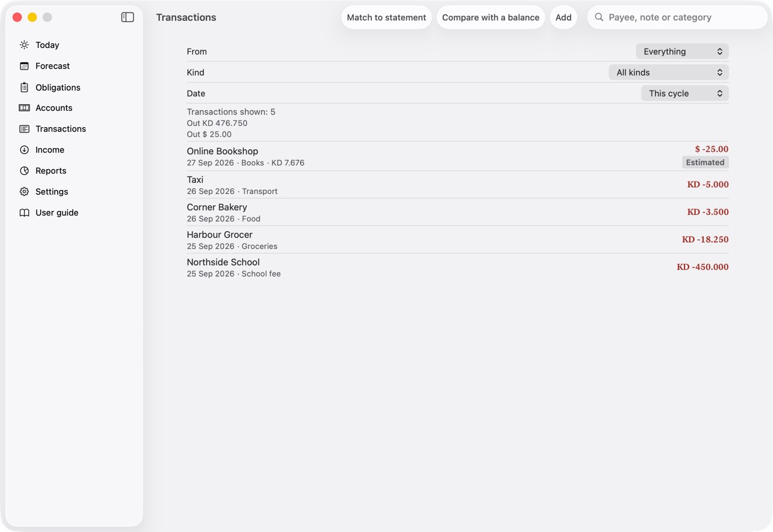Select Income in the sidebar
The height and width of the screenshot is (532, 773).
(x=50, y=150)
